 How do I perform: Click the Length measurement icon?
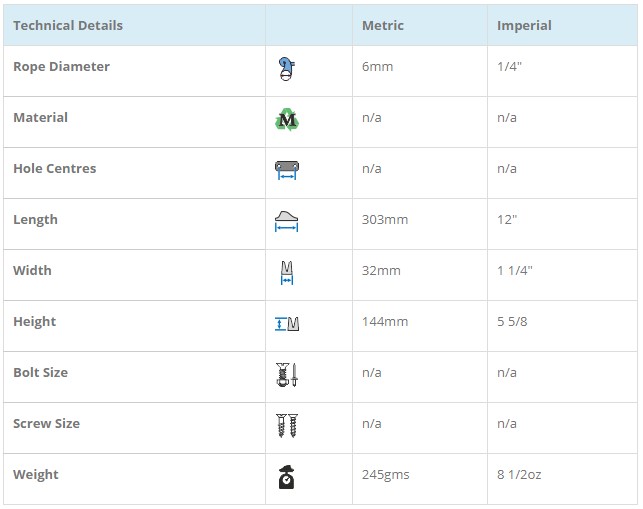[287, 222]
